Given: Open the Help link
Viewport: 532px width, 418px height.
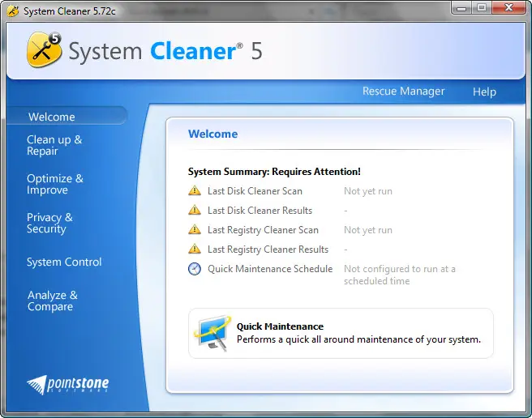Looking at the screenshot, I should (x=484, y=92).
